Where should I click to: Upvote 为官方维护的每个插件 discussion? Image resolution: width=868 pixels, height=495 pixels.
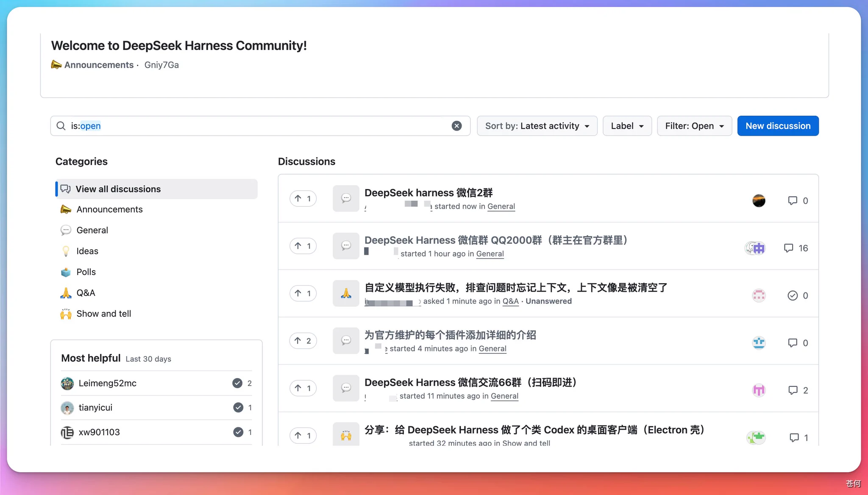[303, 341]
